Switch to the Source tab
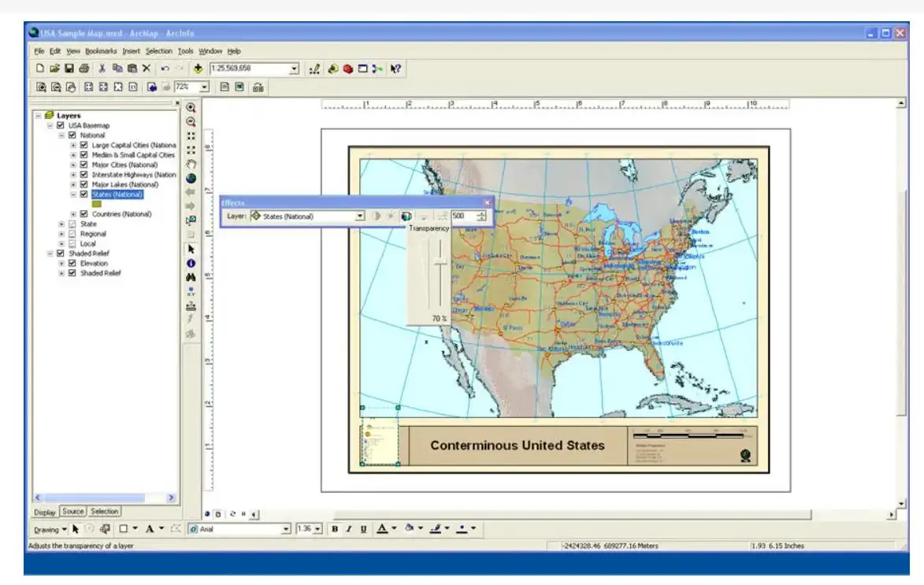 (75, 513)
